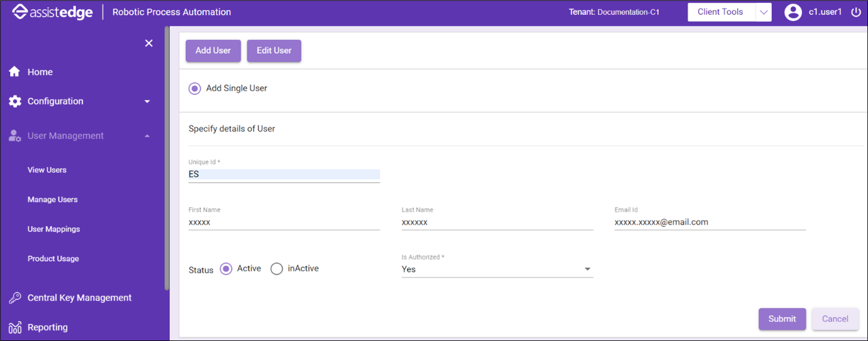868x341 pixels.
Task: Click the Client Tools button
Action: point(721,12)
